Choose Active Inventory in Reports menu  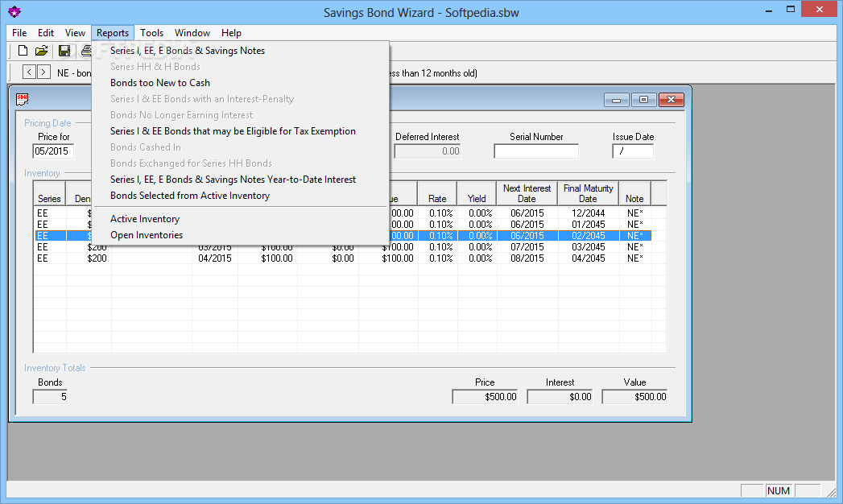point(240,219)
